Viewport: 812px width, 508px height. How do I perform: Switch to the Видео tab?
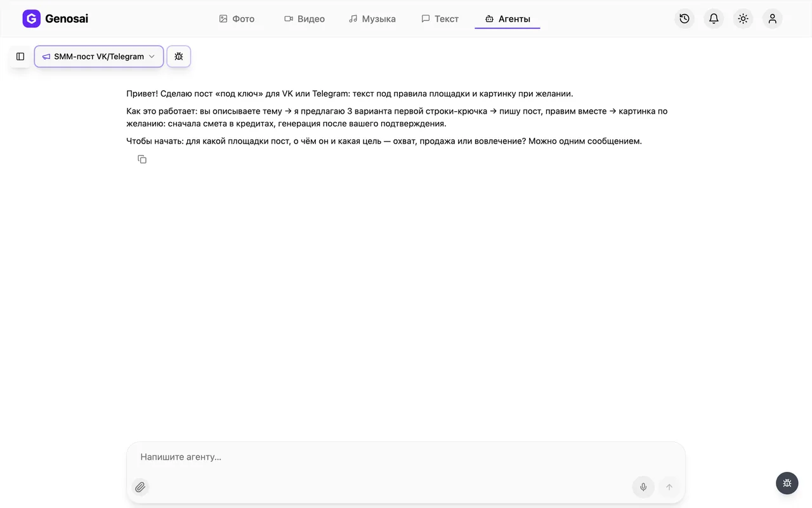click(x=304, y=19)
